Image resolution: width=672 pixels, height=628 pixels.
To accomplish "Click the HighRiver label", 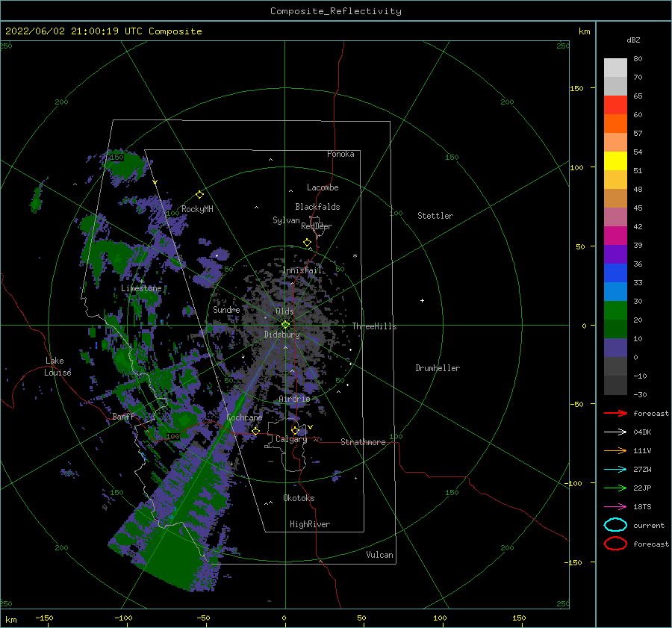I will pos(309,524).
